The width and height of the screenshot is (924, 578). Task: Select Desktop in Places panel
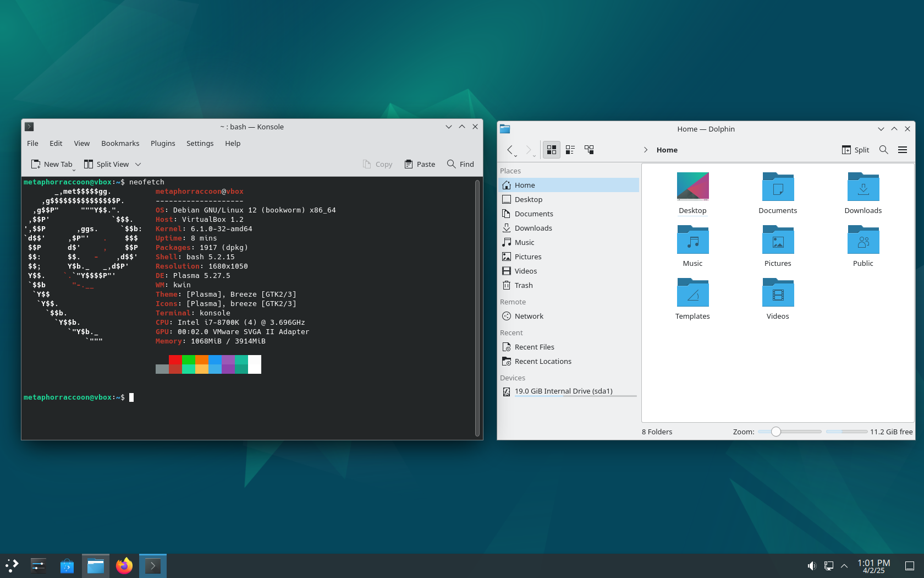point(569,199)
